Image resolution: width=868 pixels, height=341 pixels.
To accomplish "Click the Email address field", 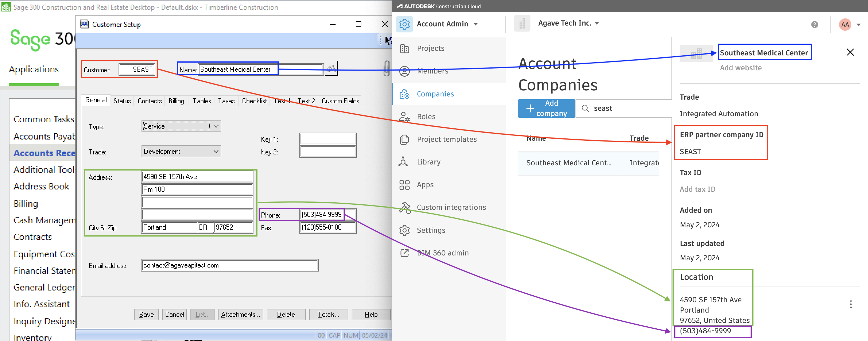I will 230,266.
